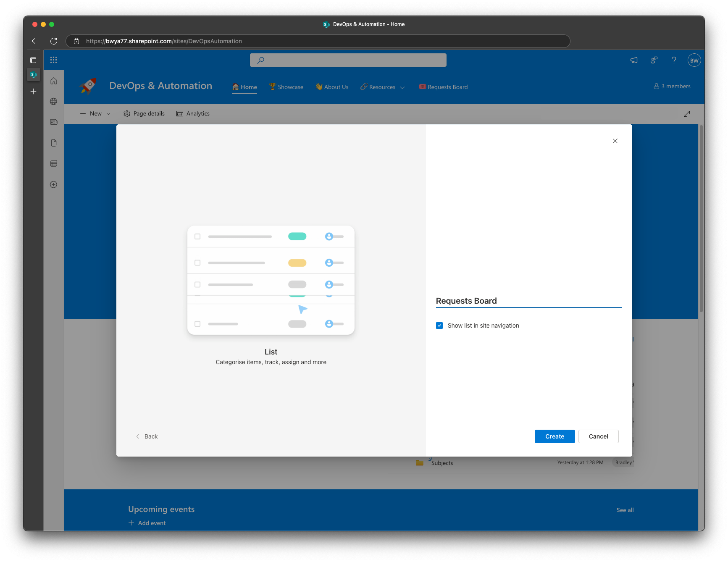
Task: Open the globe My sites icon
Action: (54, 101)
